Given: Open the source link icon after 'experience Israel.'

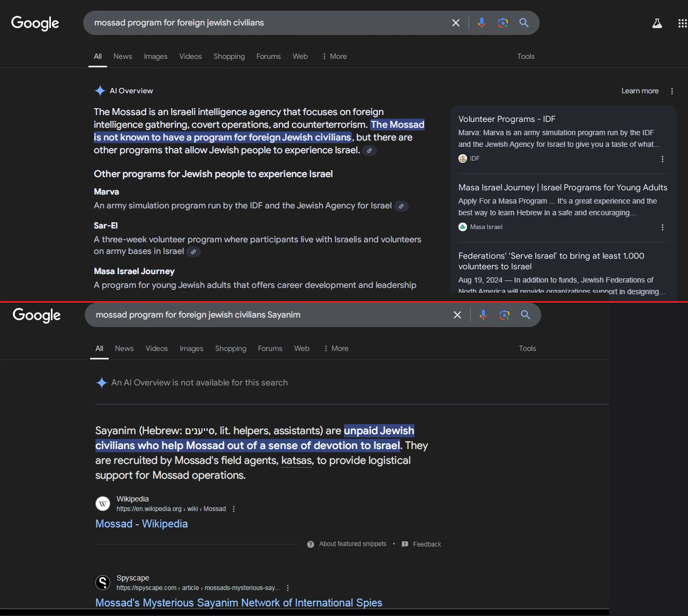Looking at the screenshot, I should (x=369, y=151).
